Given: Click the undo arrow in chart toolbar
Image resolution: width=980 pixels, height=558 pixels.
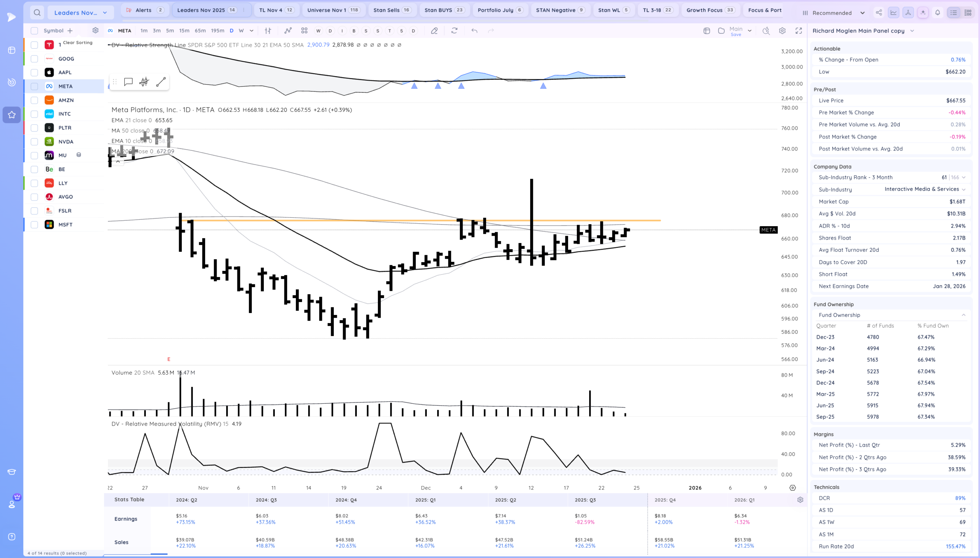Looking at the screenshot, I should (474, 31).
